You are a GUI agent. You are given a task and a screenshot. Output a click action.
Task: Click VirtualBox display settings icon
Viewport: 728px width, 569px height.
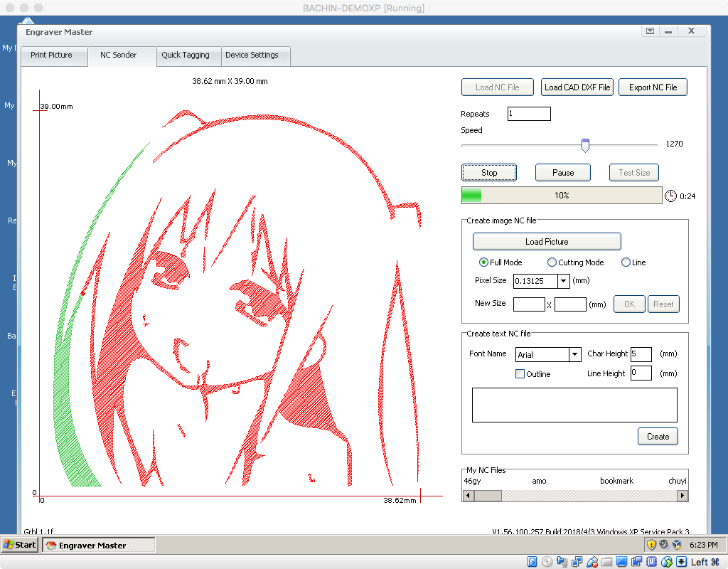coord(621,562)
